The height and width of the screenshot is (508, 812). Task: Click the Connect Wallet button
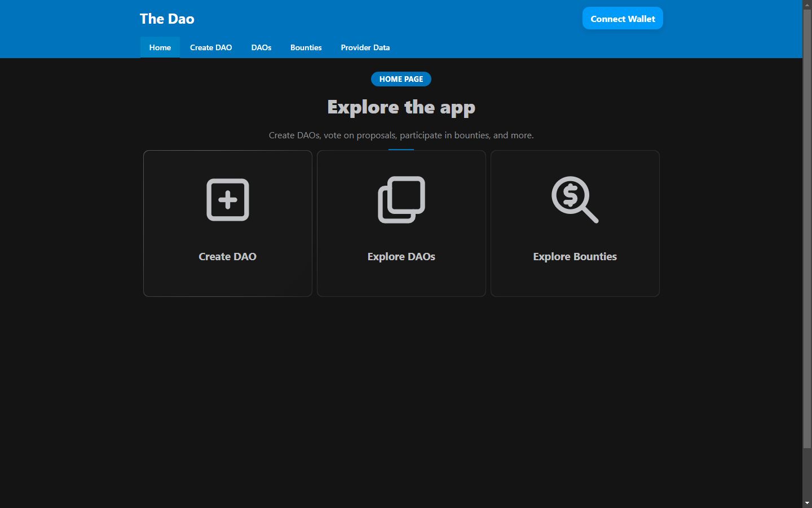[623, 19]
